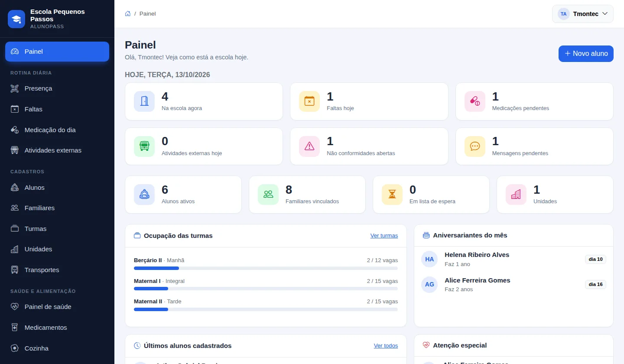Go to Transportes in the sidebar
Viewport: 624px width, 364px height.
[57, 270]
